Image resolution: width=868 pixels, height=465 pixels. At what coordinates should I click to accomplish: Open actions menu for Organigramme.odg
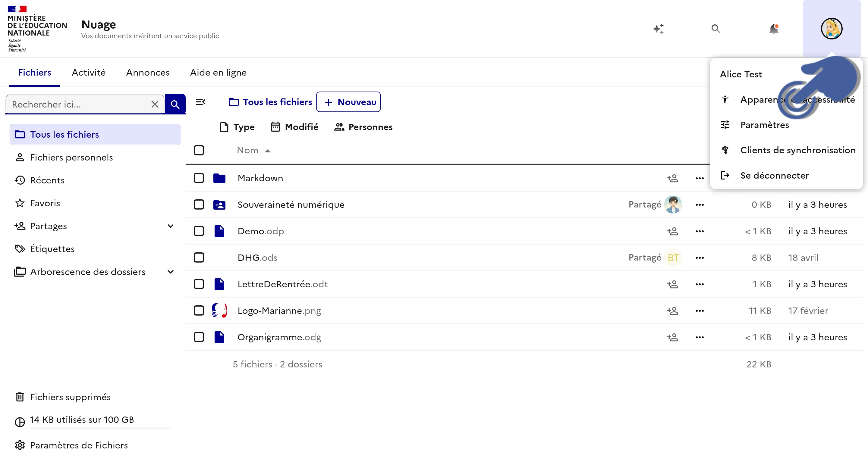[x=700, y=337]
